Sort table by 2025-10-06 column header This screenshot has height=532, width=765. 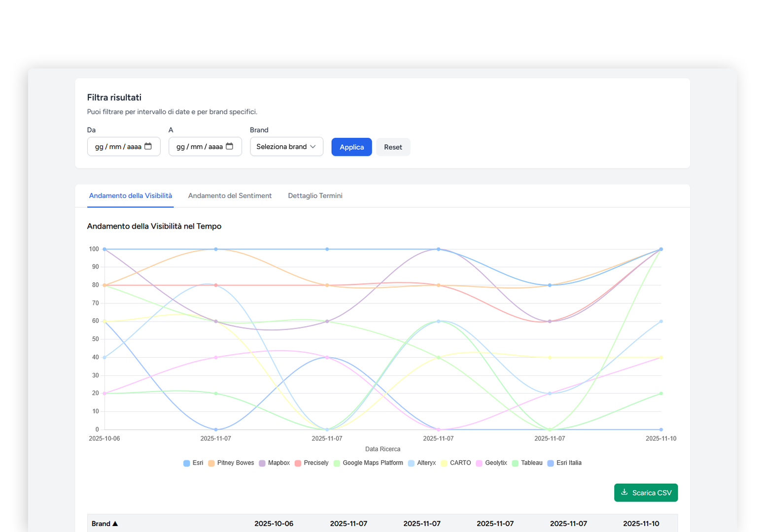274,524
